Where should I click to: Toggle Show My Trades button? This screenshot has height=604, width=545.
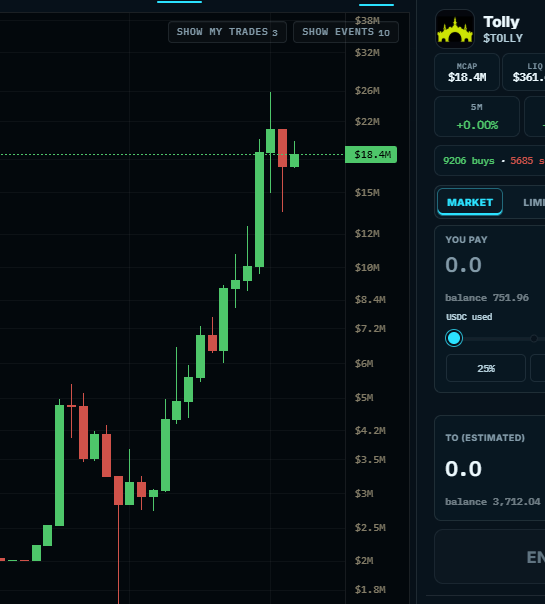[x=227, y=32]
